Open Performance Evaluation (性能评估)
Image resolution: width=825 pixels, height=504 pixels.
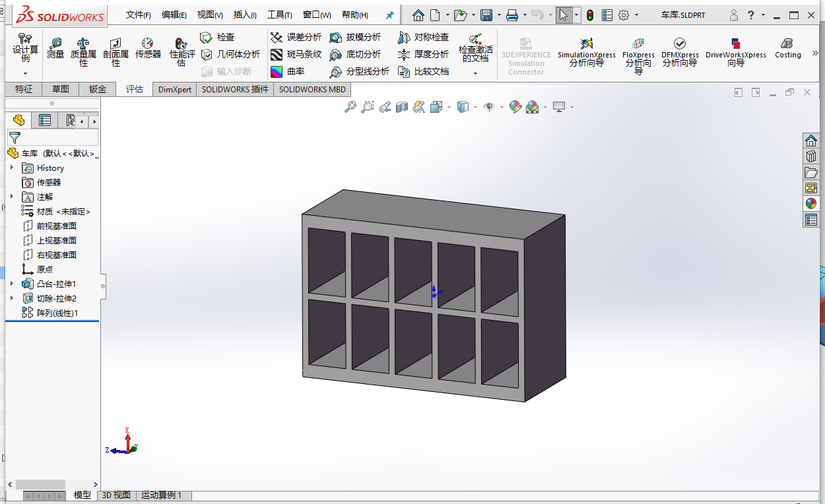[181, 52]
